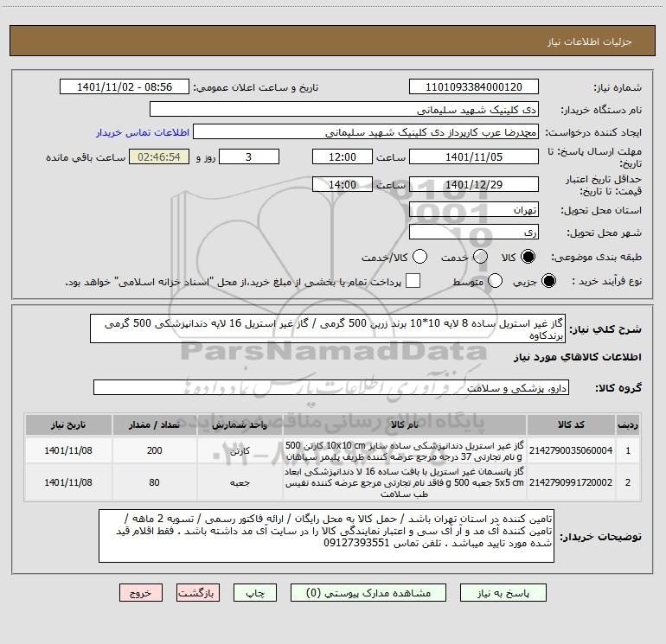
Task: Click مشاهده مدارک پیوستی (0) button
Action: click(x=368, y=593)
